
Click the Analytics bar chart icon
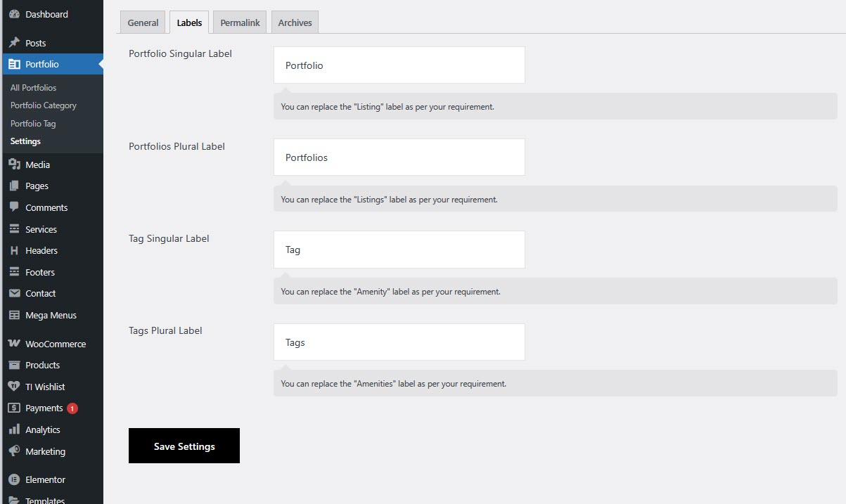(x=14, y=429)
